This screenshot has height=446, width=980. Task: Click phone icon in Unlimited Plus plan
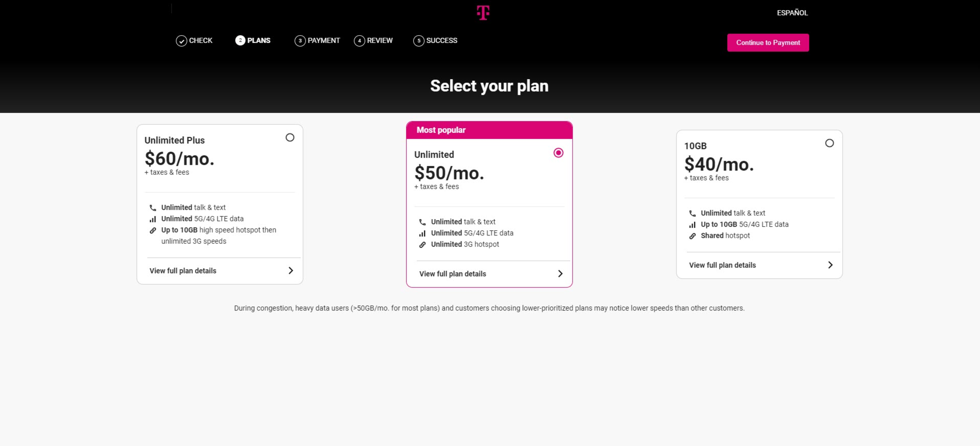[x=153, y=208]
